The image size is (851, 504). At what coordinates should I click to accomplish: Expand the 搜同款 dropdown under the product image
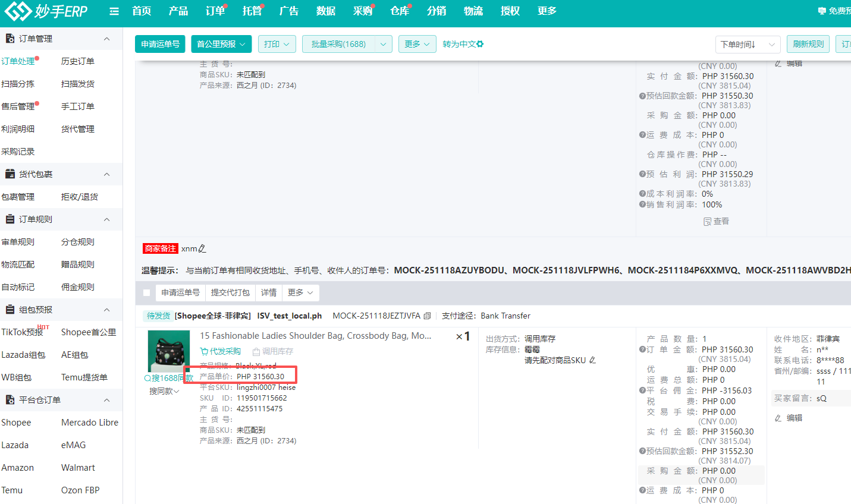164,391
